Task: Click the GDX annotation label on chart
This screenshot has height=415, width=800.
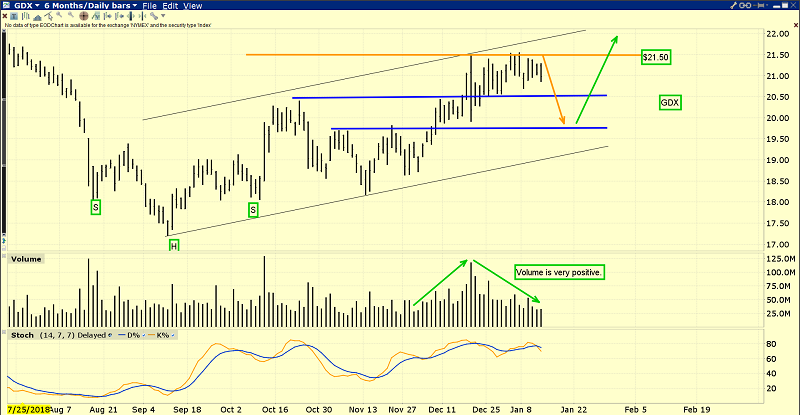Action: (x=670, y=103)
